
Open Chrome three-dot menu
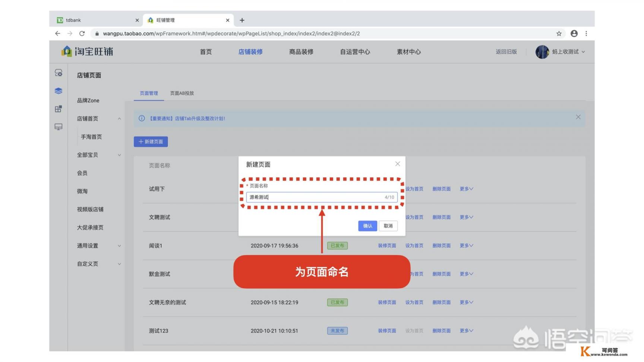(586, 34)
